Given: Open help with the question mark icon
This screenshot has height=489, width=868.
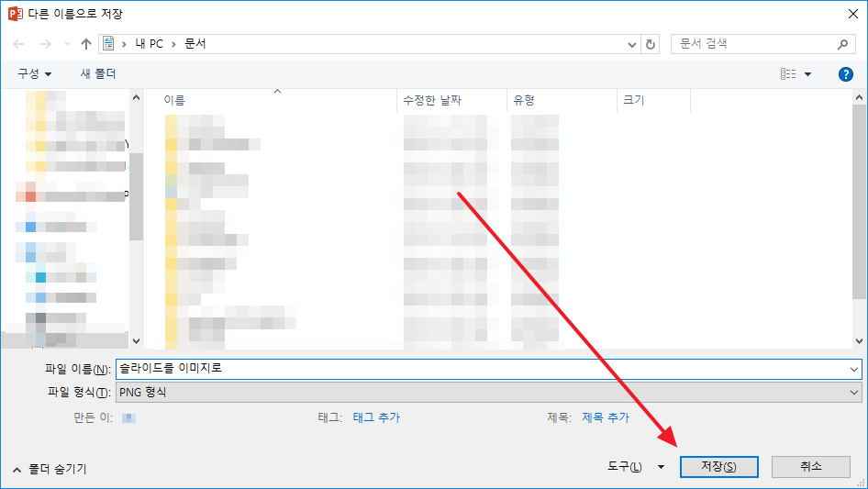Looking at the screenshot, I should [x=845, y=74].
